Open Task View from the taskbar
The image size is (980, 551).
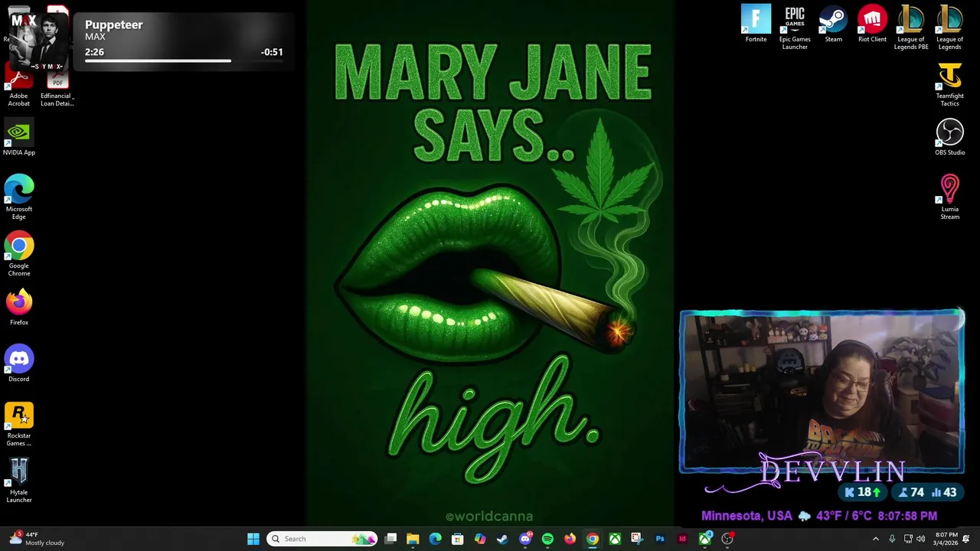(390, 539)
